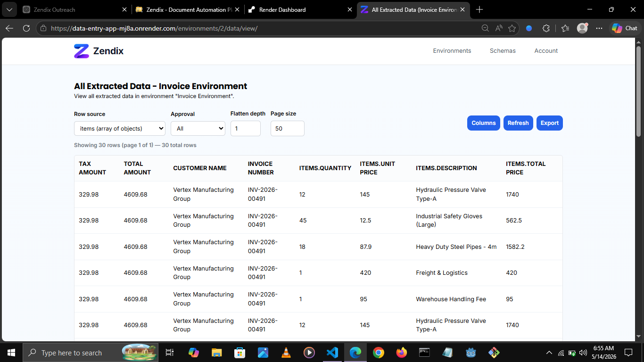The height and width of the screenshot is (362, 644).
Task: Launch VLC media player from the taskbar
Action: [x=286, y=353]
